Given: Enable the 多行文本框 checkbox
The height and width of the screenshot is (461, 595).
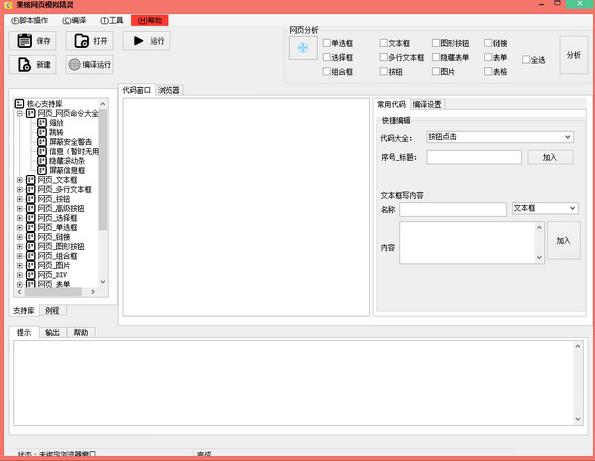Looking at the screenshot, I should [383, 57].
